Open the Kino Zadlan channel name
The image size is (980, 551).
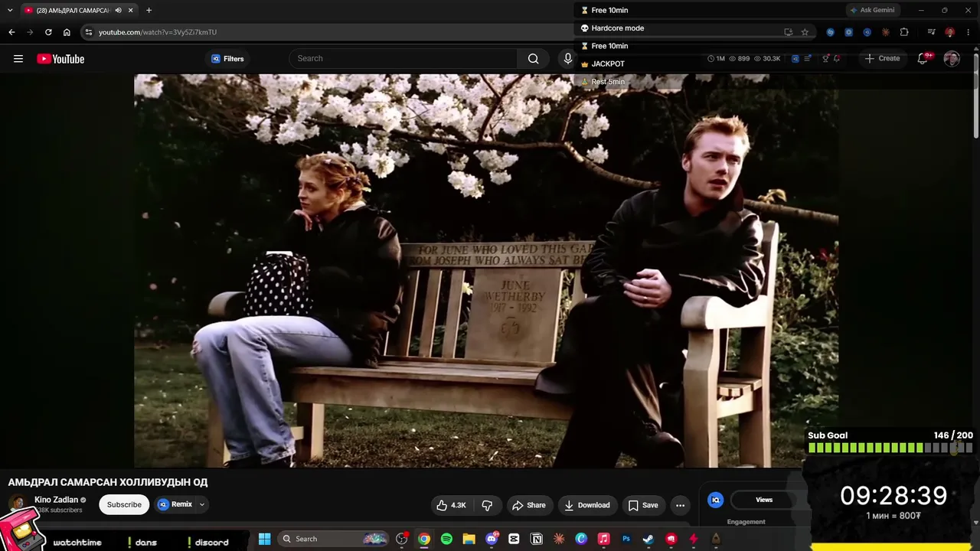(x=57, y=500)
